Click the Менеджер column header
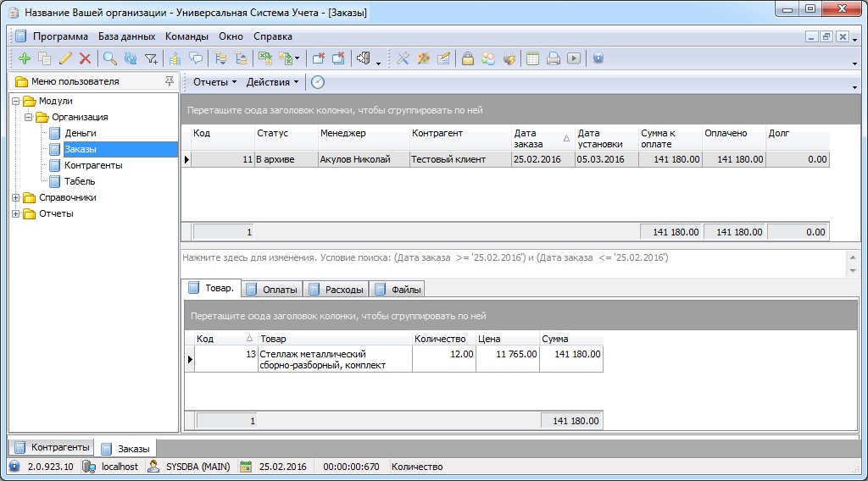The image size is (868, 481). click(364, 138)
